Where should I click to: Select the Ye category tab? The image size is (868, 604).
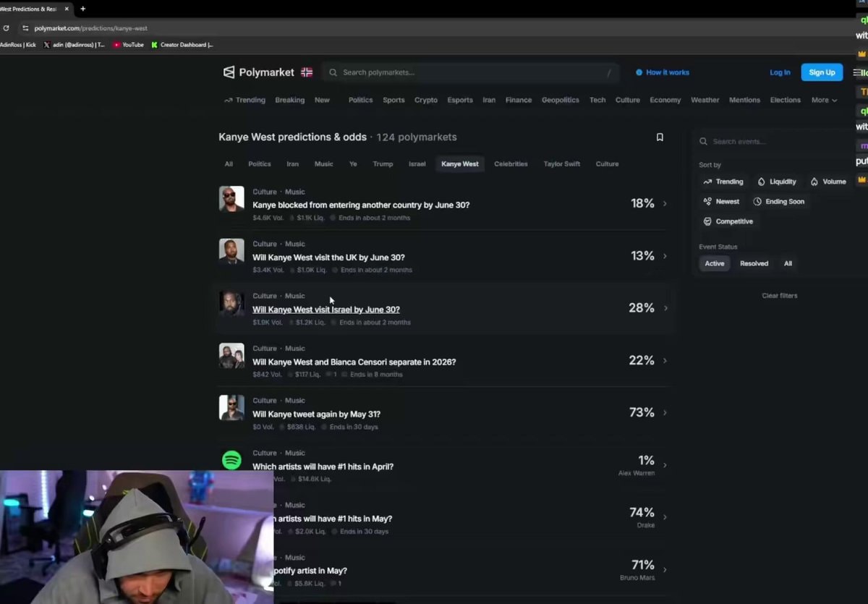pos(353,164)
